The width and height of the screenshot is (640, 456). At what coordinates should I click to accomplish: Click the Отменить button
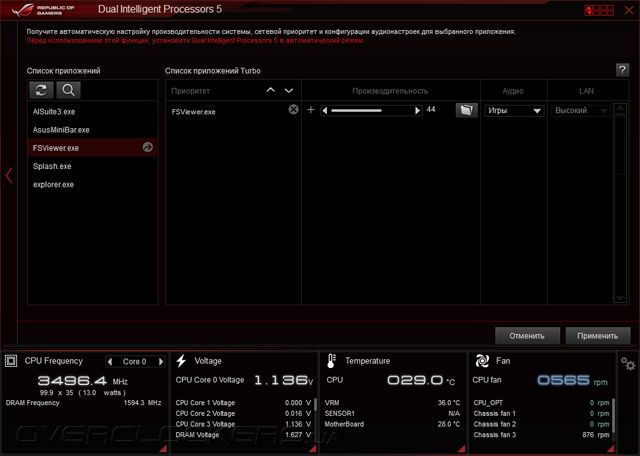tap(527, 336)
